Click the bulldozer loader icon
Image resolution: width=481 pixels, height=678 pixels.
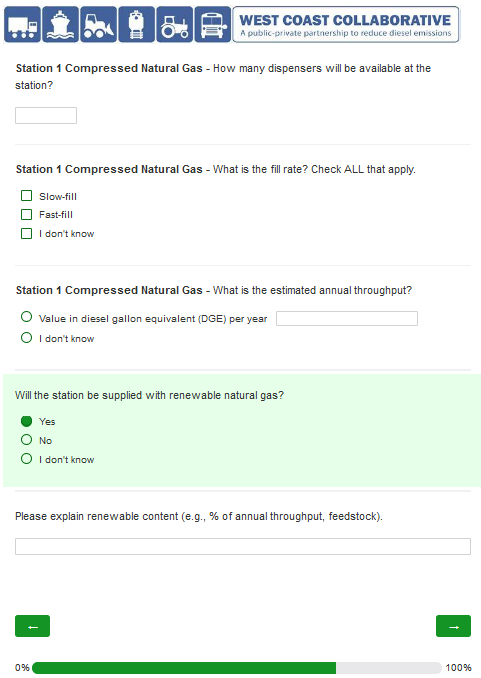(x=99, y=25)
